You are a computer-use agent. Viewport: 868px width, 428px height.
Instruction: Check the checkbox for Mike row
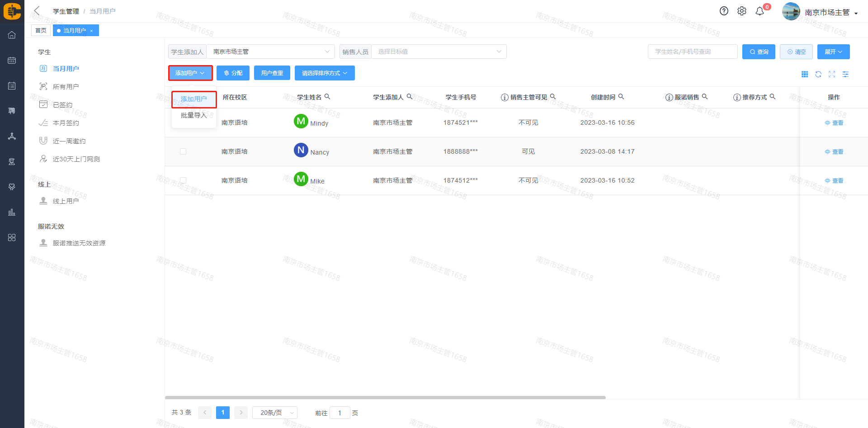(183, 180)
